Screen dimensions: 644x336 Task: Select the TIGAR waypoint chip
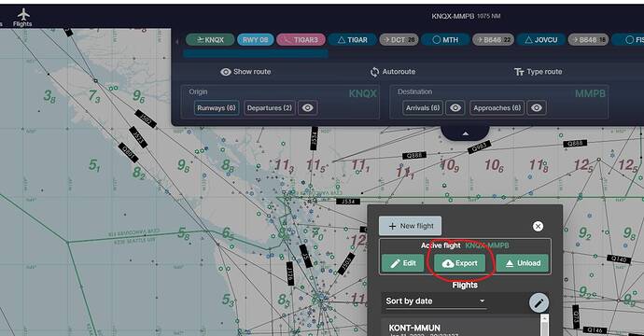point(353,40)
